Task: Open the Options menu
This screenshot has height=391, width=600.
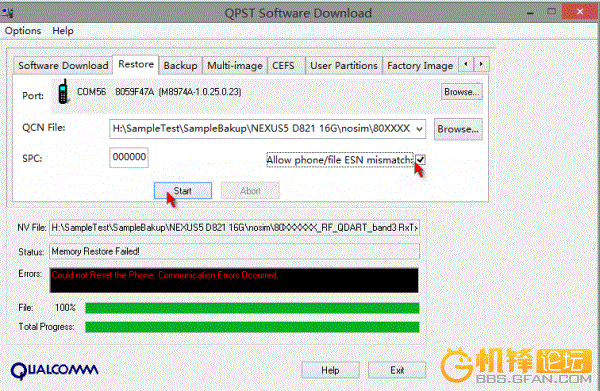Action: click(23, 31)
